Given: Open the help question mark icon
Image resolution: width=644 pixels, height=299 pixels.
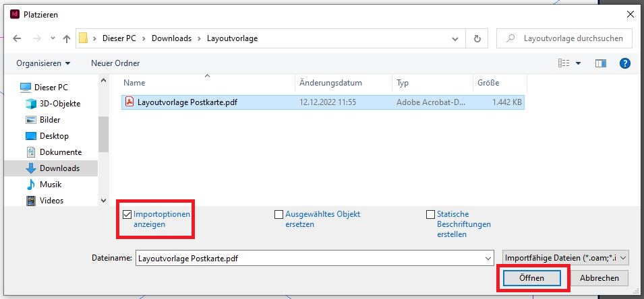Looking at the screenshot, I should click(x=625, y=63).
